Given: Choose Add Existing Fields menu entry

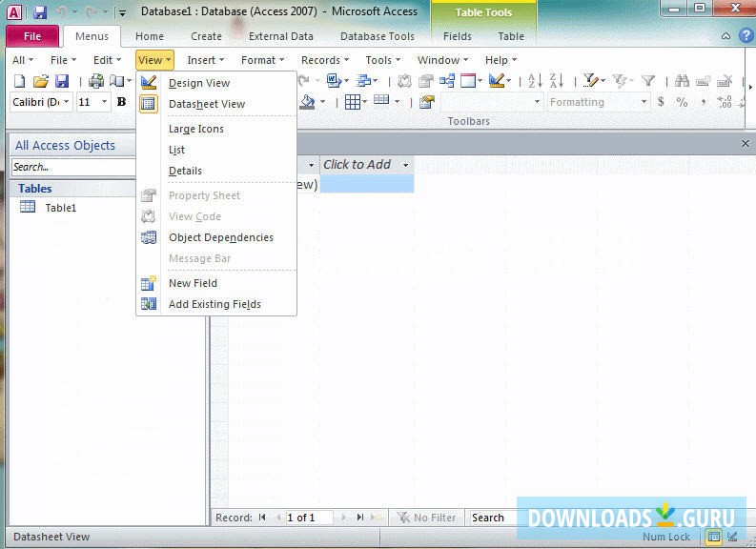Looking at the screenshot, I should coord(215,304).
